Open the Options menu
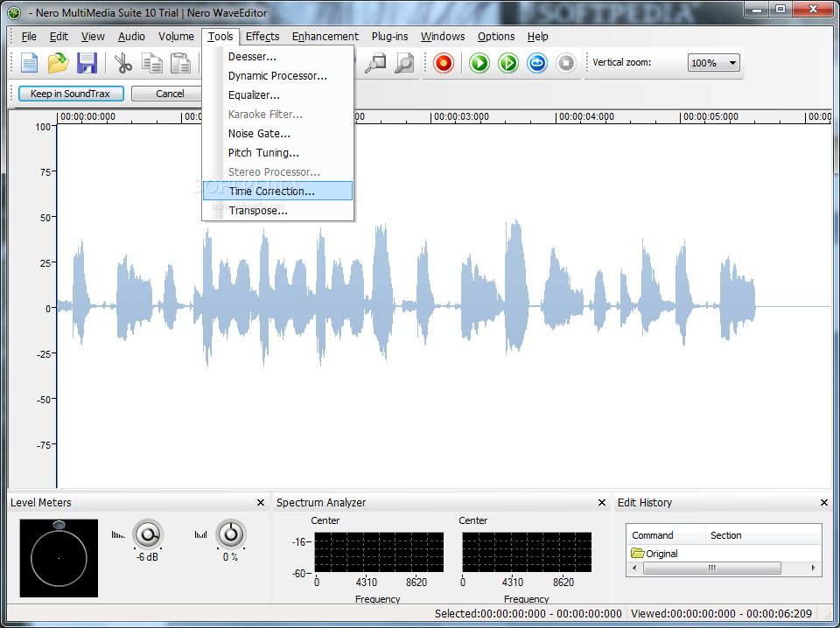 [496, 37]
